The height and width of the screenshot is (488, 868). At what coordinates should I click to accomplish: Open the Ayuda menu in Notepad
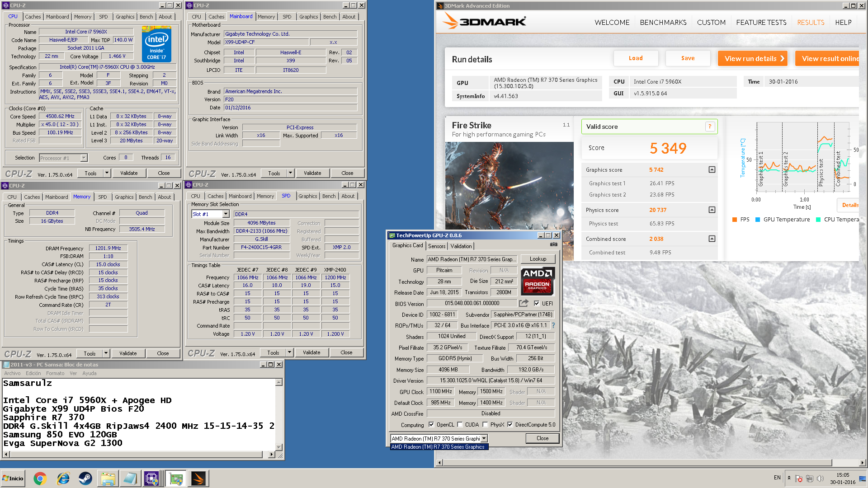pos(89,373)
